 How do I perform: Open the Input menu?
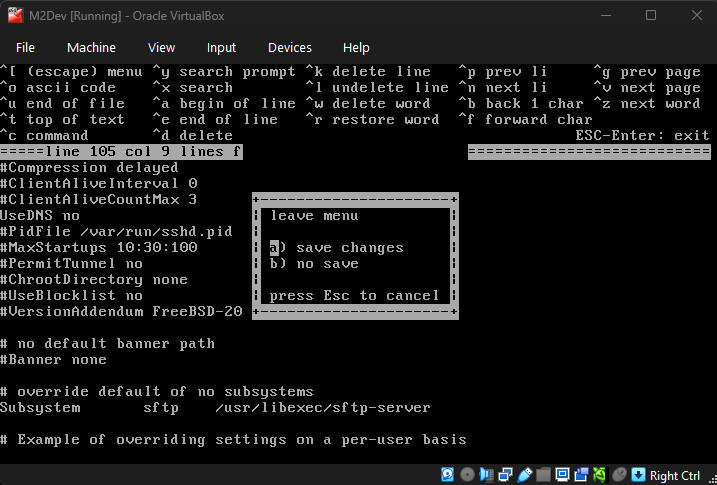[x=221, y=47]
